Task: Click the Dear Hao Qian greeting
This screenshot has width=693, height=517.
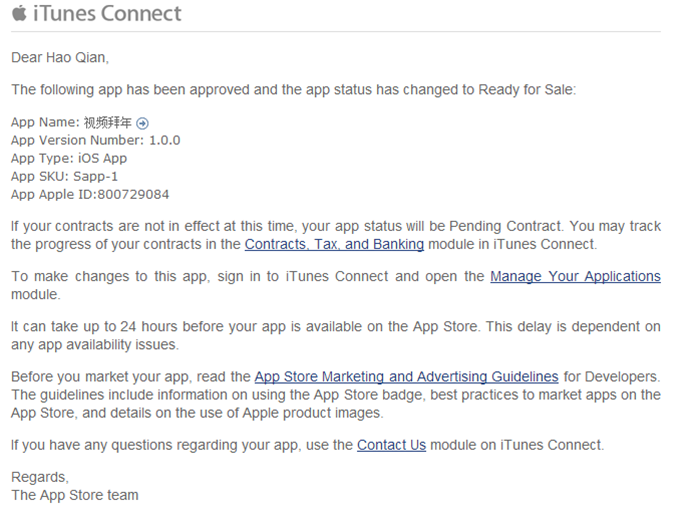Action: (x=60, y=58)
